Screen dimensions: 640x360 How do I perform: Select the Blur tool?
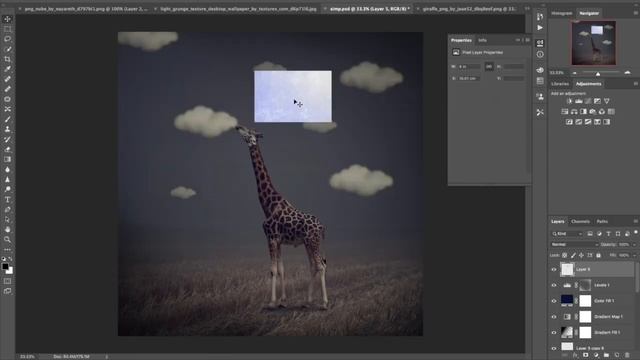(x=7, y=169)
